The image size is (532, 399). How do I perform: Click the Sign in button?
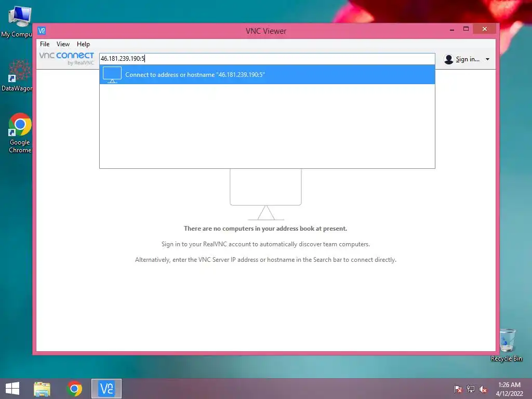(467, 59)
